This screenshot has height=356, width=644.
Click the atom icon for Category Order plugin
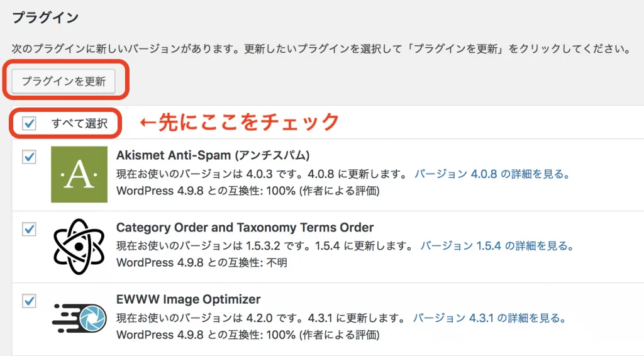click(79, 247)
